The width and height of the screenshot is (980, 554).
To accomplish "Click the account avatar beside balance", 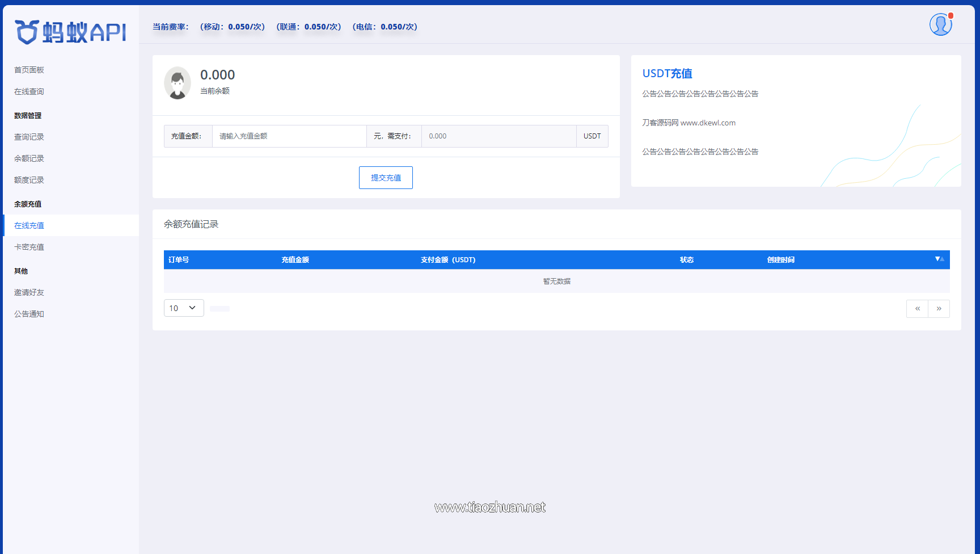I will tap(178, 83).
